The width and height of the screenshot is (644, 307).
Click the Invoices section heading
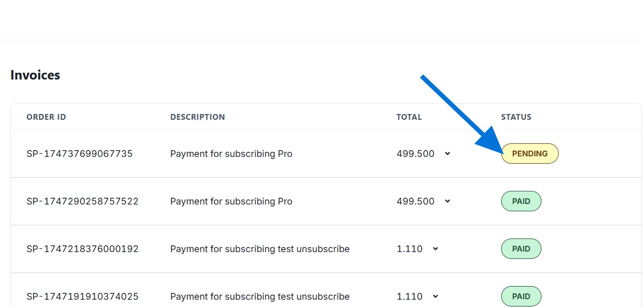click(35, 75)
